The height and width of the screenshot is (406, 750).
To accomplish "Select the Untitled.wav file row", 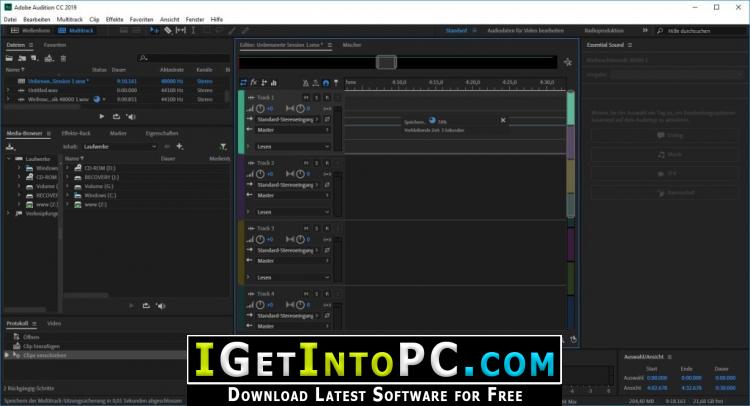I will point(115,90).
